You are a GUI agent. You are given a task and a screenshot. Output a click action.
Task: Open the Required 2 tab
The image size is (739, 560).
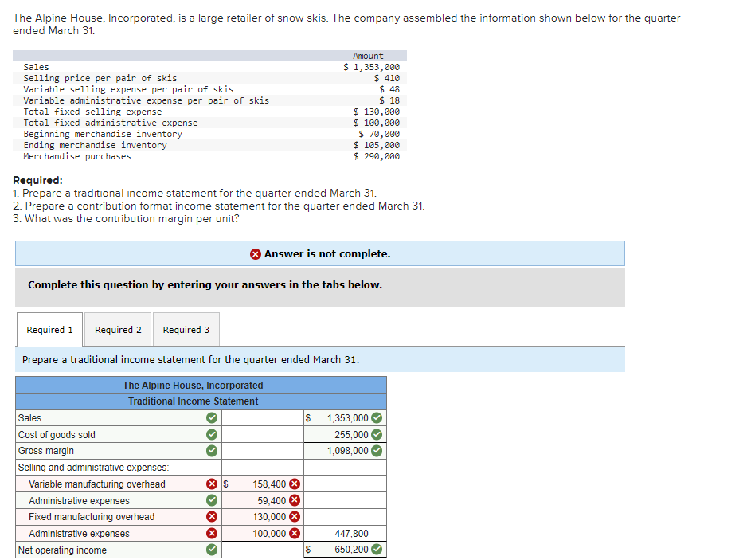click(118, 330)
